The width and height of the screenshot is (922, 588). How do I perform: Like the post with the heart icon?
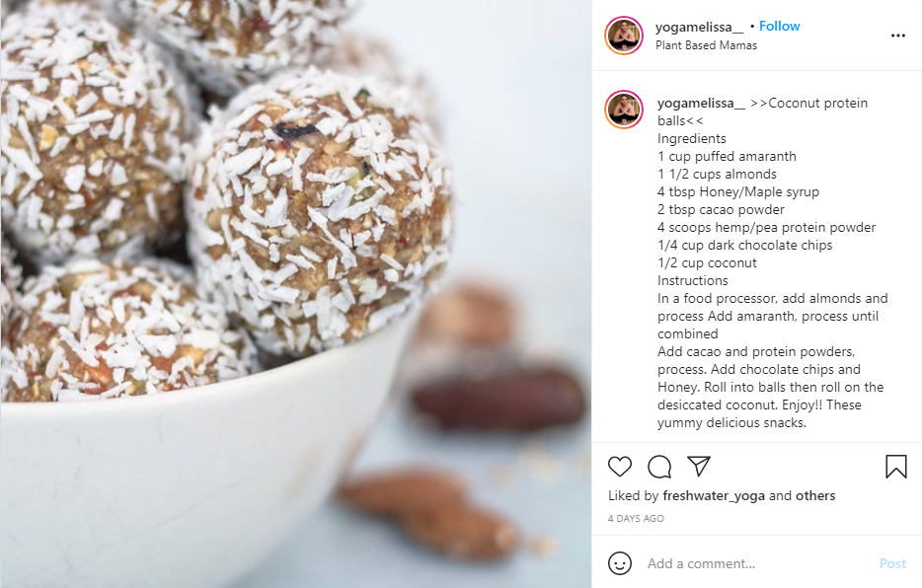tap(620, 467)
